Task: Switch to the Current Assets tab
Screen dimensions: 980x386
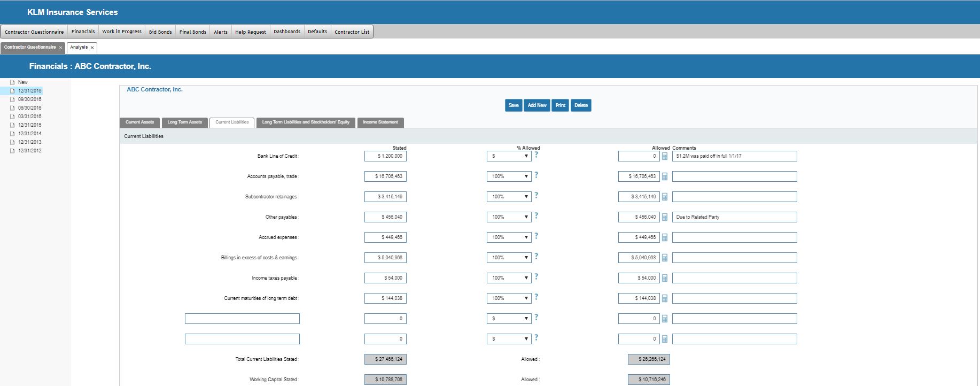Action: pos(139,122)
